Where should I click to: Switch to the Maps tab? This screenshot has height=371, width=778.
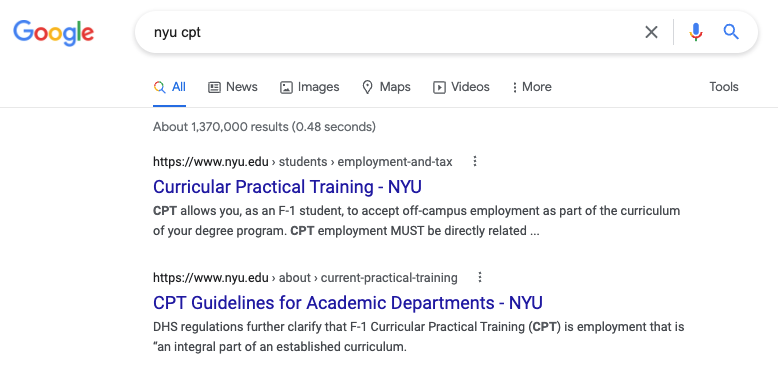[387, 87]
